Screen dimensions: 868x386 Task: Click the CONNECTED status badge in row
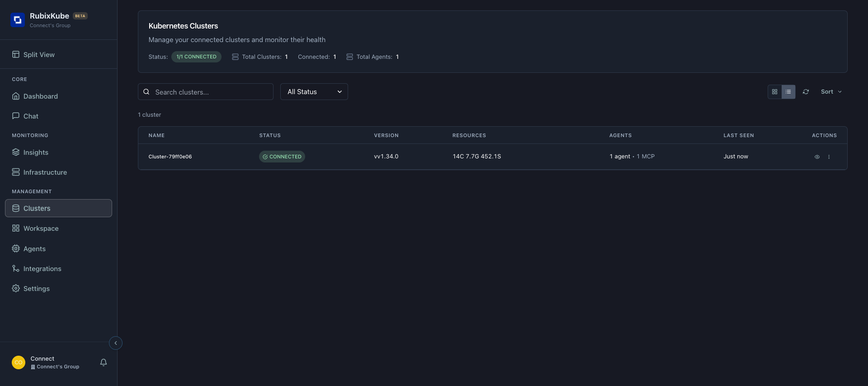click(282, 157)
